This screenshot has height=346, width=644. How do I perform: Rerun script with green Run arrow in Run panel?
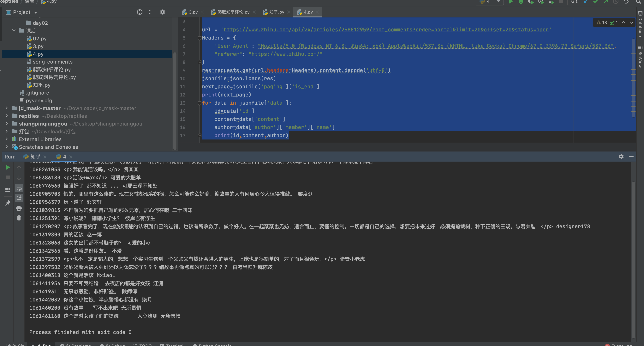tap(8, 168)
